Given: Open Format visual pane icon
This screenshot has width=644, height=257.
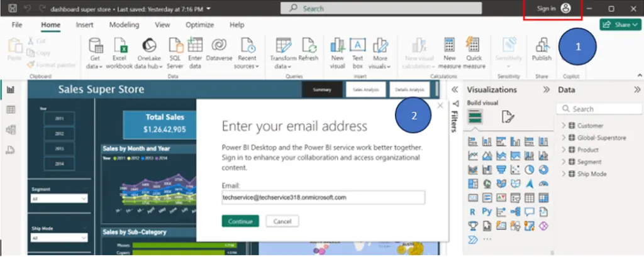Looking at the screenshot, I should (x=508, y=118).
